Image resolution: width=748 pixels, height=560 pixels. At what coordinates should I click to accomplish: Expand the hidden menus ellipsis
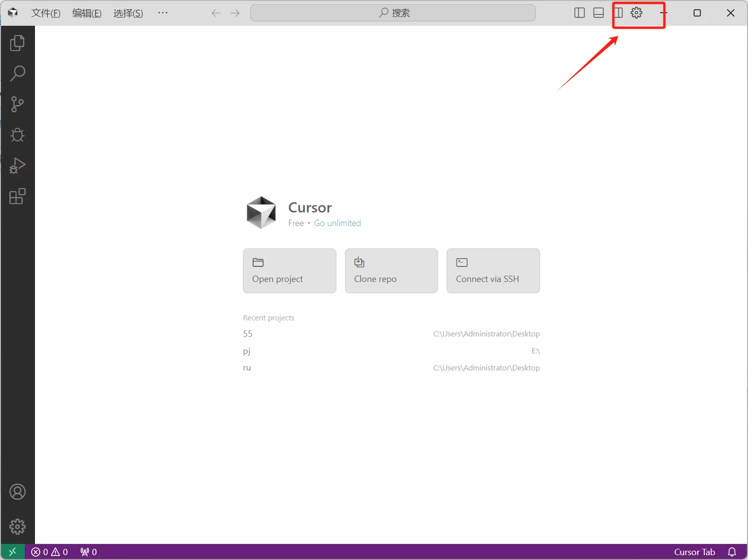[x=163, y=13]
